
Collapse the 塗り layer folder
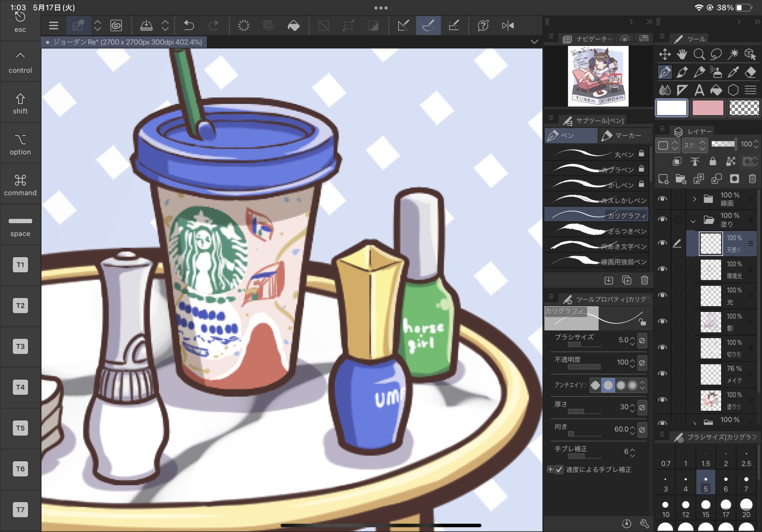point(693,220)
